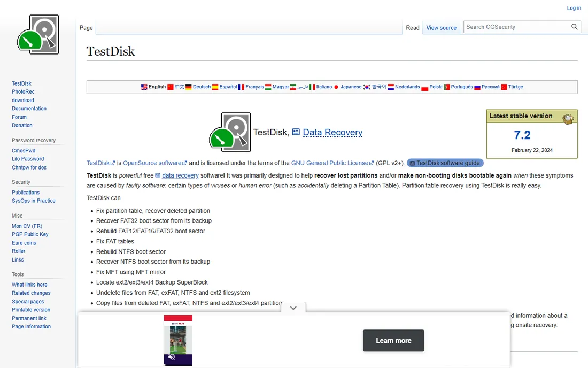The width and height of the screenshot is (588, 368).
Task: Open the Forum sidebar link
Action: 19,117
